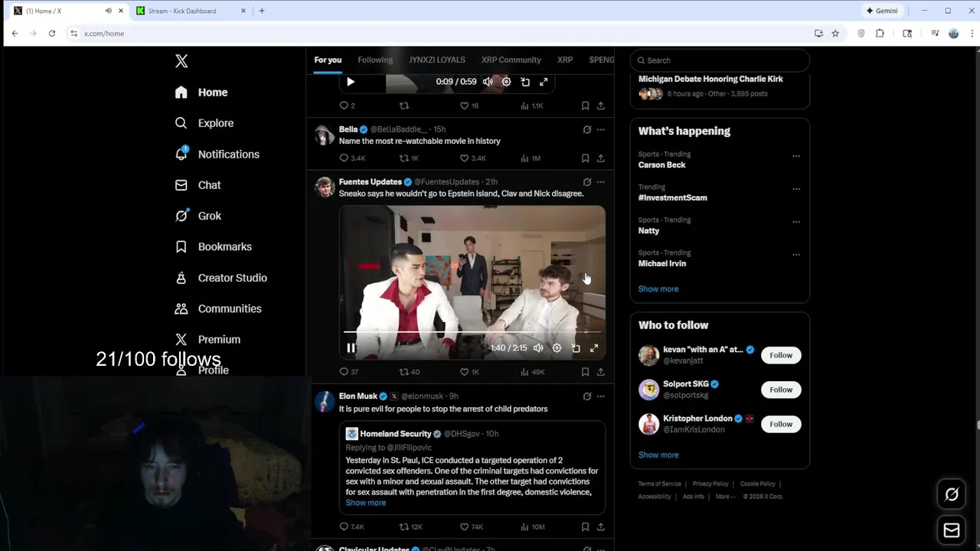The image size is (980, 551).
Task: Switch to the XRP Community tab
Action: 511,60
